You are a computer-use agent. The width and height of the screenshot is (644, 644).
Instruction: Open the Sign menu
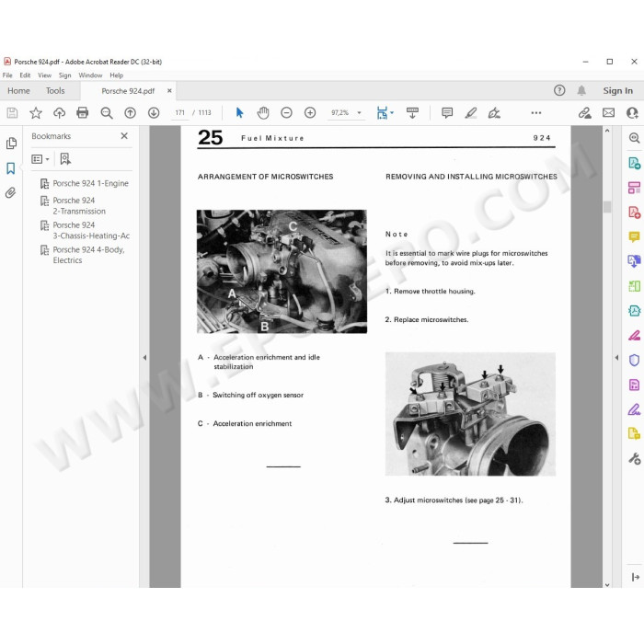coord(65,75)
